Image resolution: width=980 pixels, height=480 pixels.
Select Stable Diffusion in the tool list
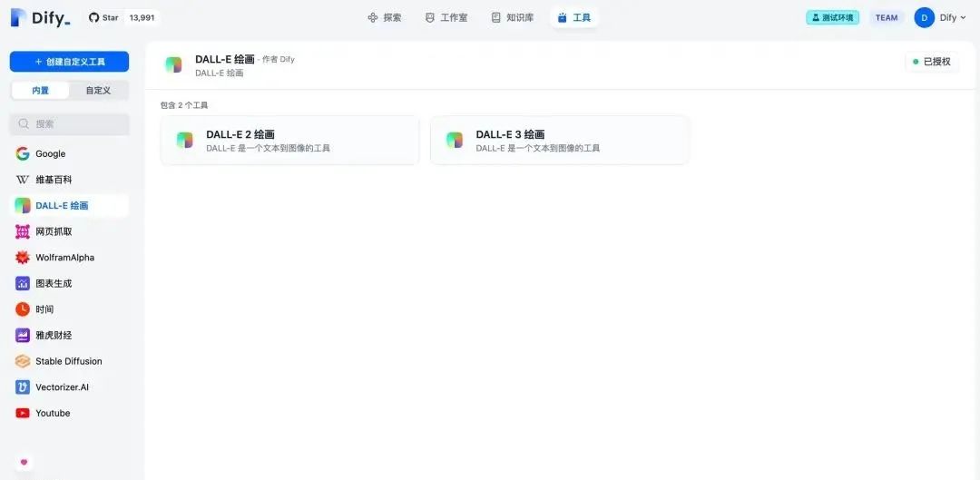click(x=69, y=361)
